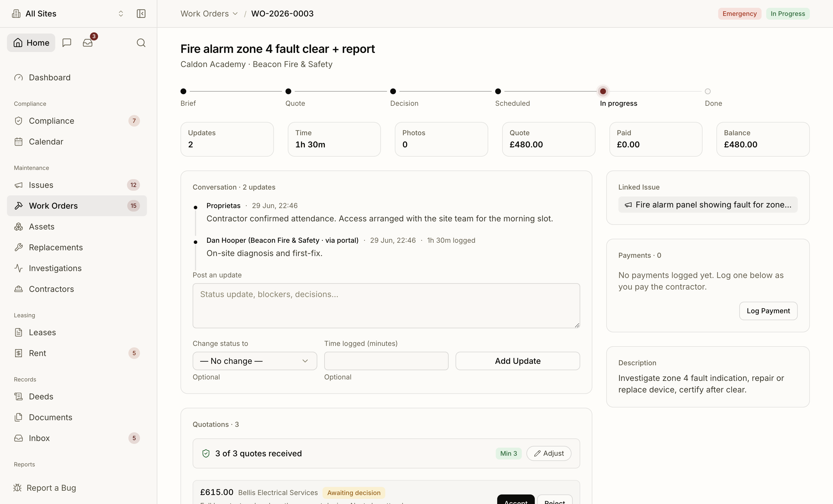Click the Deeds scroll icon
The height and width of the screenshot is (504, 833).
pyautogui.click(x=19, y=396)
